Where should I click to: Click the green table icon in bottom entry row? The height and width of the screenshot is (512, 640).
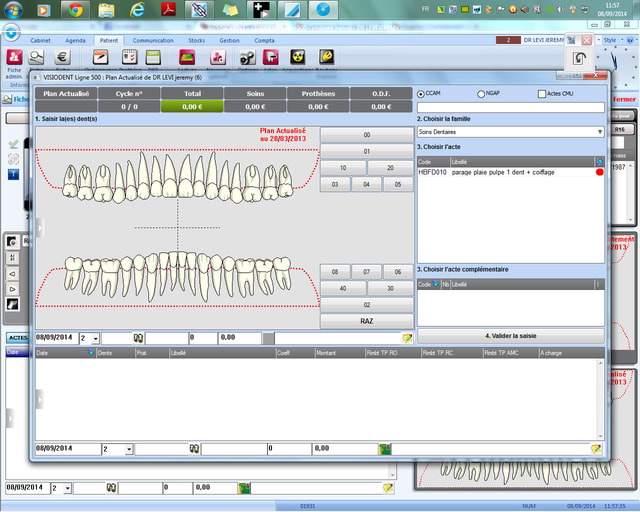384,449
